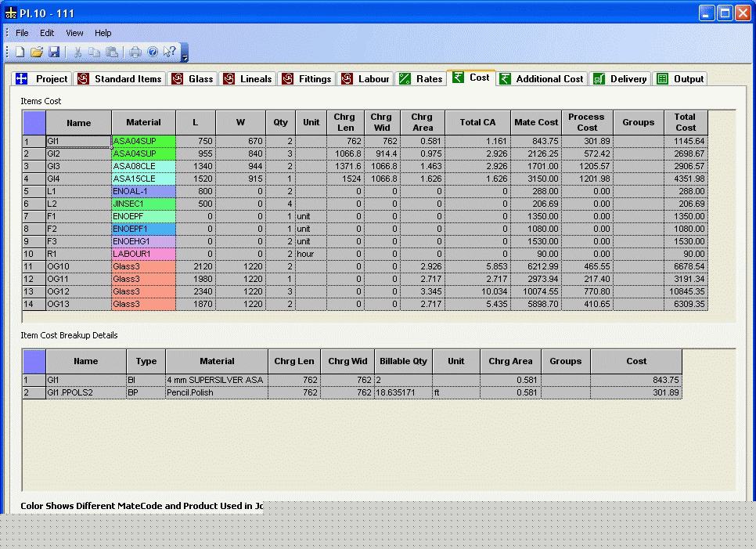Click the New document toolbar icon
756x549 pixels.
[x=20, y=52]
